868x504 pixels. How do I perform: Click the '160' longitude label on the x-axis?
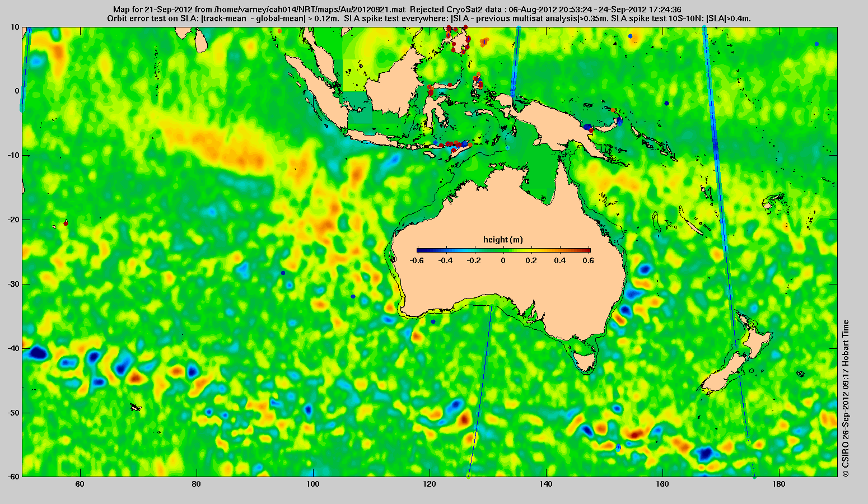[663, 484]
